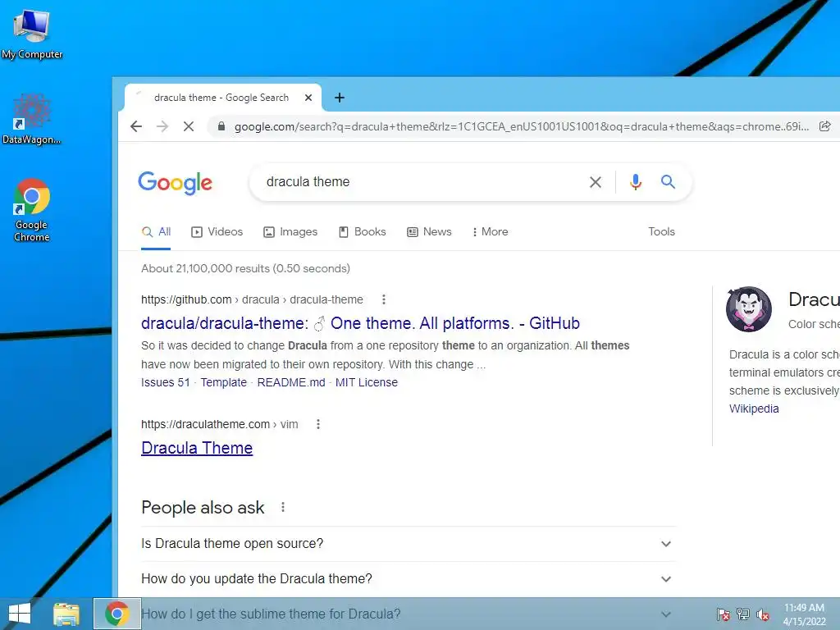This screenshot has width=840, height=630.
Task: Start voice search with microphone icon
Action: click(x=636, y=182)
